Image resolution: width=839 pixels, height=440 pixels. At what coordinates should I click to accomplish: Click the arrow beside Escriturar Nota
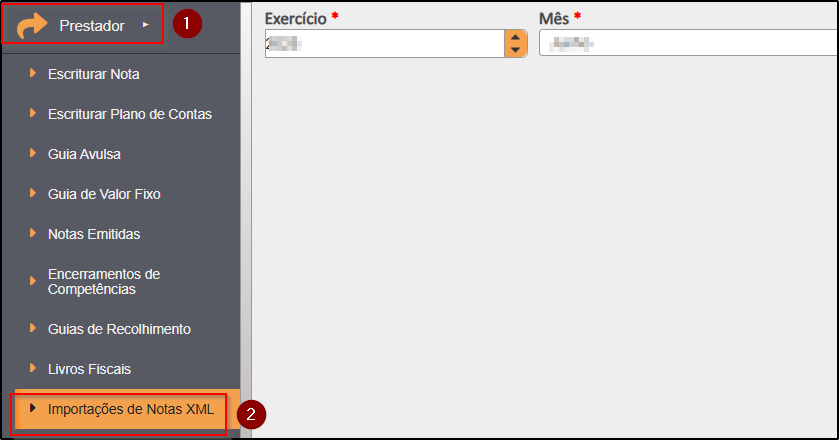[x=33, y=73]
